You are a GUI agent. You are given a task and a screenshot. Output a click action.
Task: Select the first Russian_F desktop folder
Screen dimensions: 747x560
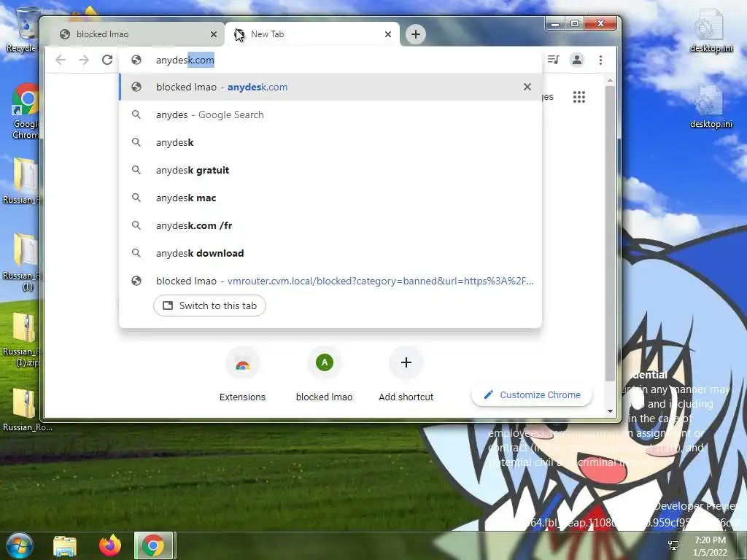point(22,181)
